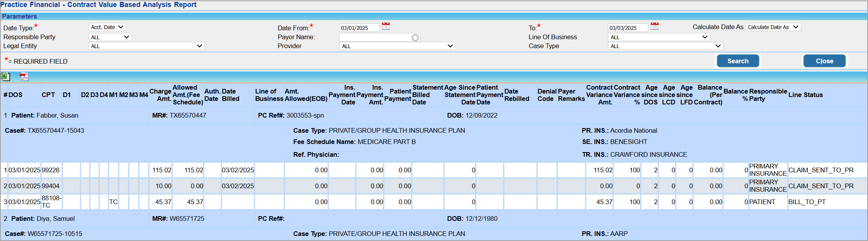Open the To date calendar picker

pyautogui.click(x=654, y=26)
